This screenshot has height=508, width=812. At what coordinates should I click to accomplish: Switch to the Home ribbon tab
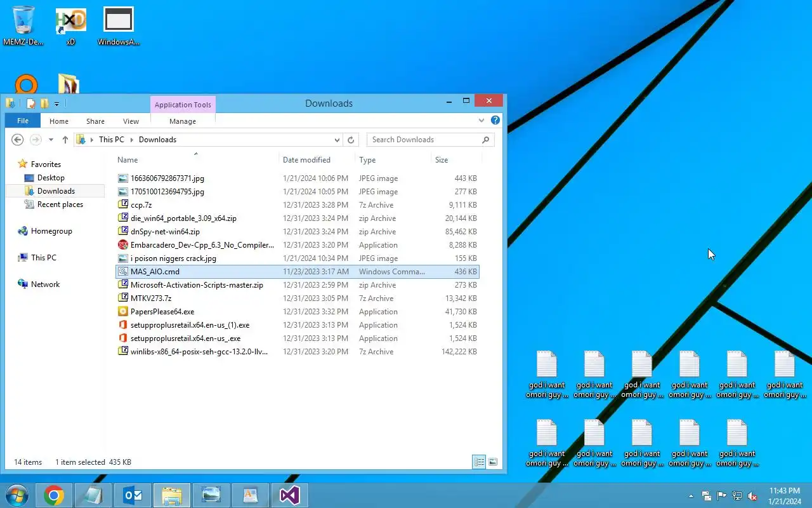(x=59, y=121)
